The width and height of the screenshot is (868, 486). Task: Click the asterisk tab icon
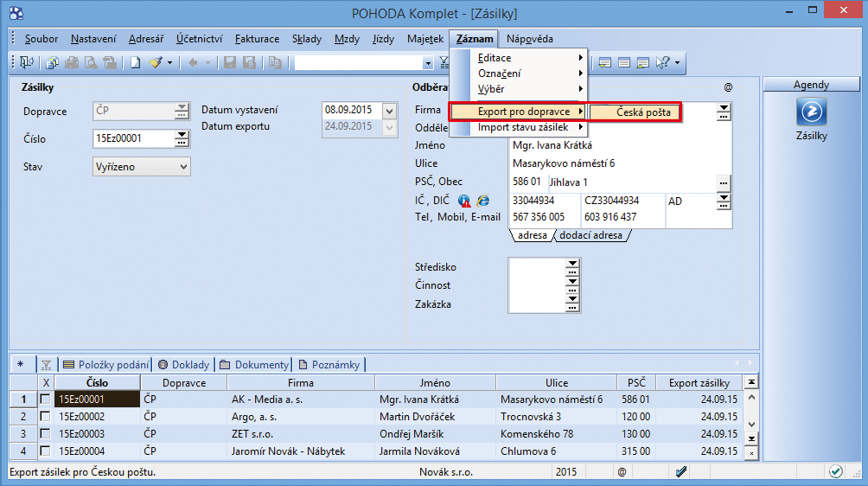21,364
